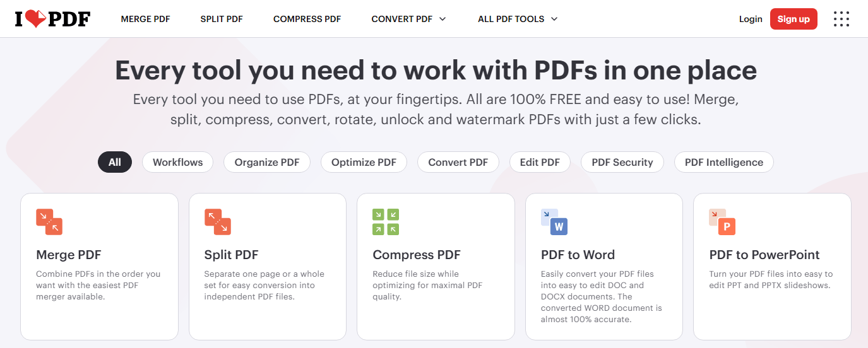
Task: Click Convert PDF menu label
Action: pos(402,19)
